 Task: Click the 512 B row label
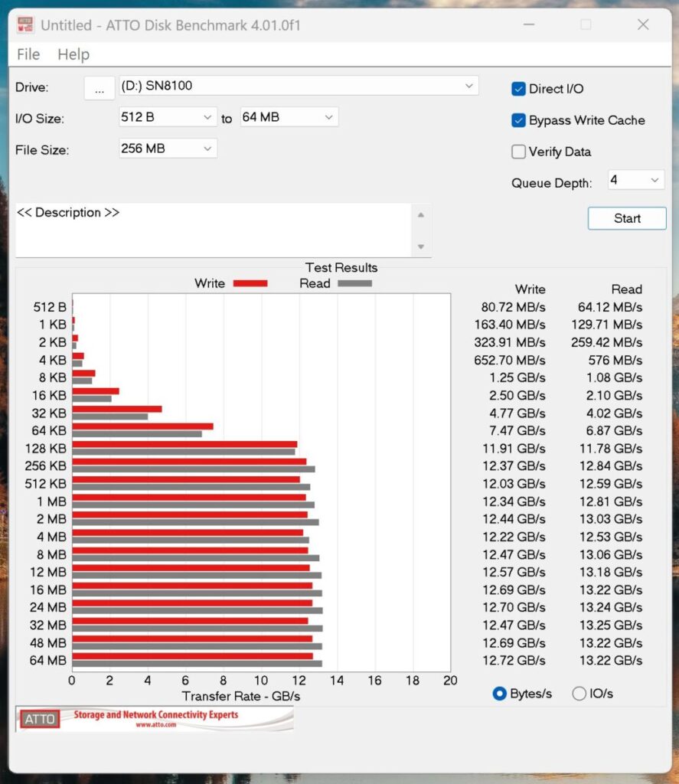(50, 307)
